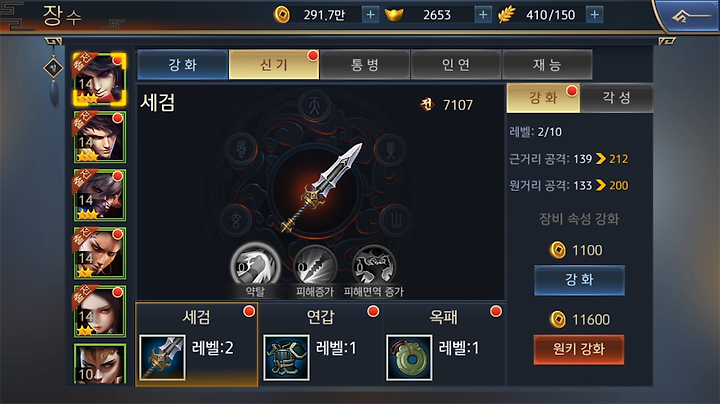Switch to the 각성 sub-tab
Screen dimensions: 720x404
click(x=616, y=98)
